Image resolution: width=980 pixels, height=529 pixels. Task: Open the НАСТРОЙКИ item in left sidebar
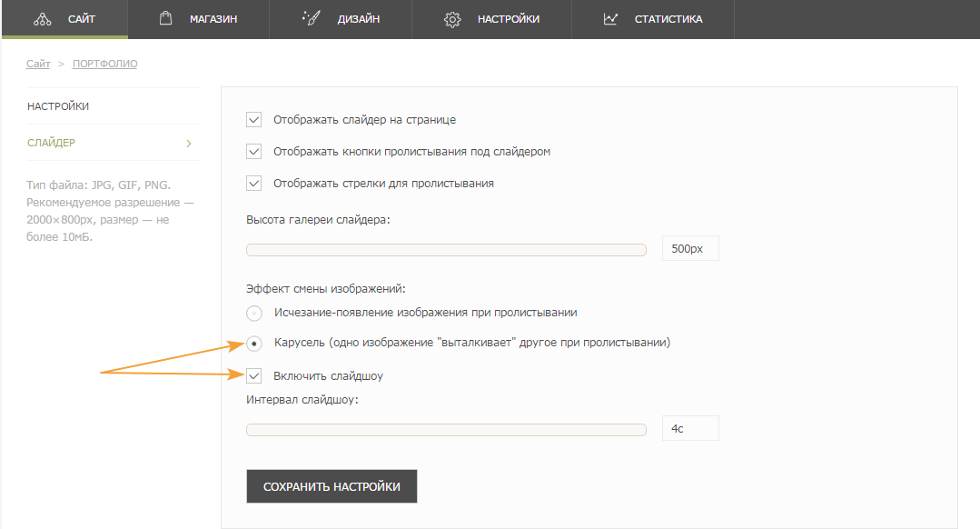point(58,106)
